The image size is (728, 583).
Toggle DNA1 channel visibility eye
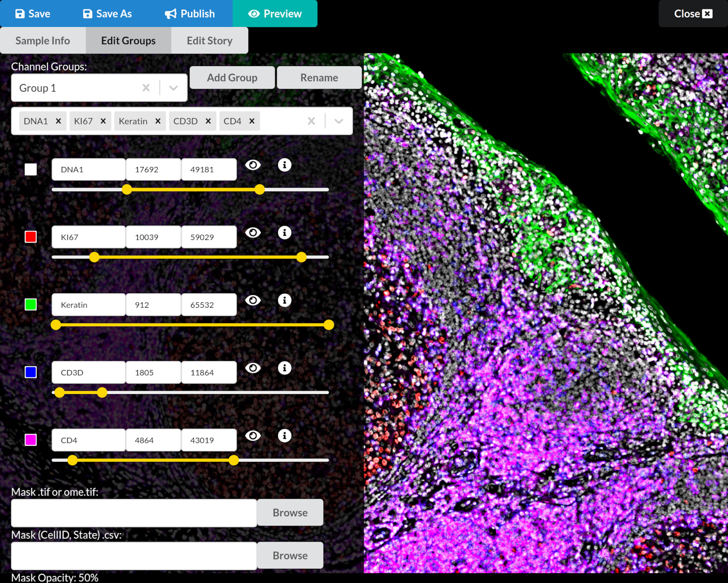[x=253, y=165]
